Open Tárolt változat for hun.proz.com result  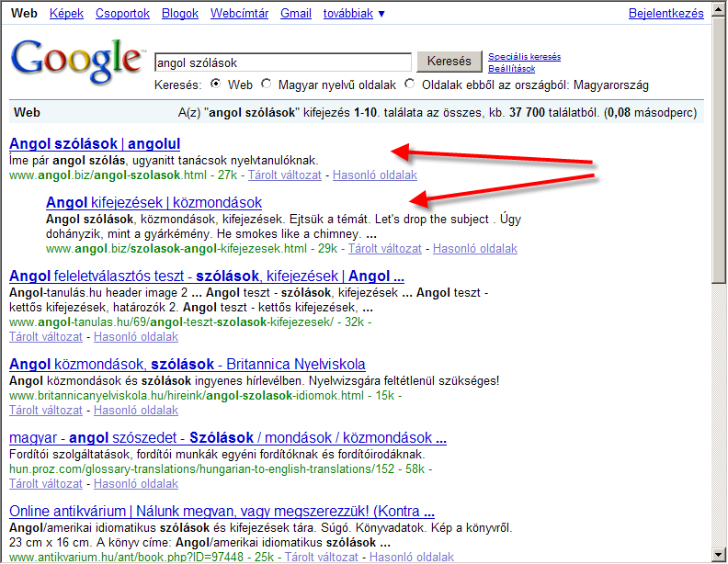(46, 484)
